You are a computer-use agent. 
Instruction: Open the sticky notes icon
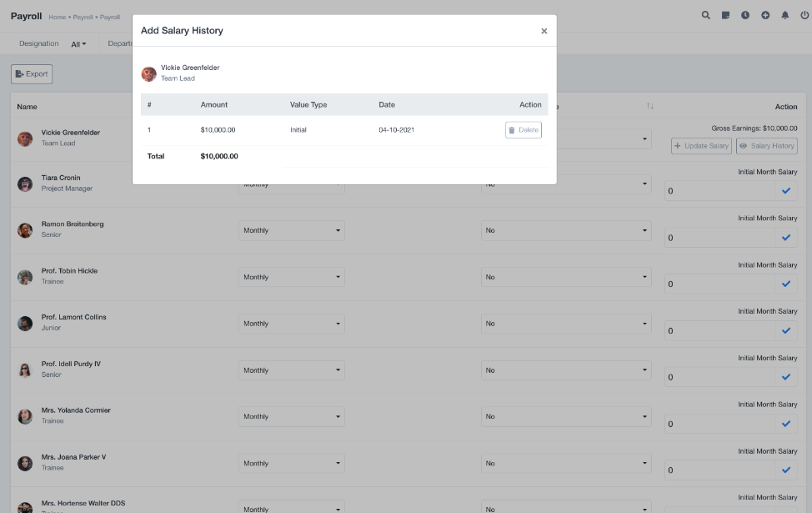[x=726, y=15]
